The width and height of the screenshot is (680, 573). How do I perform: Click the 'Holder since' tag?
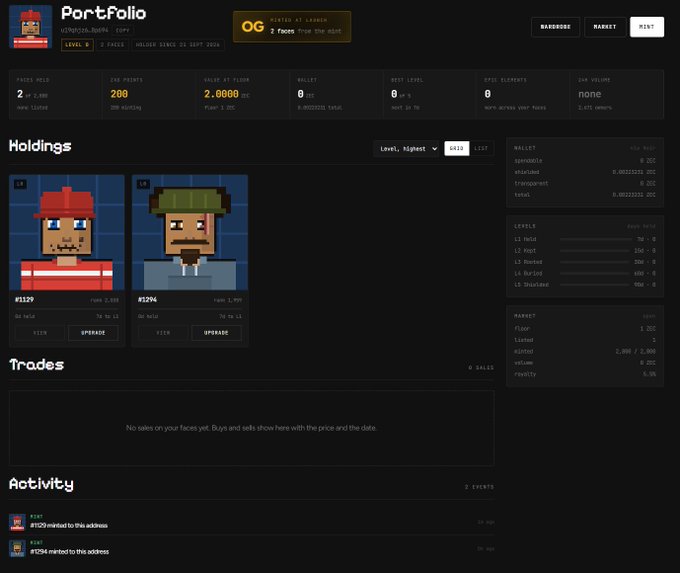[x=178, y=45]
